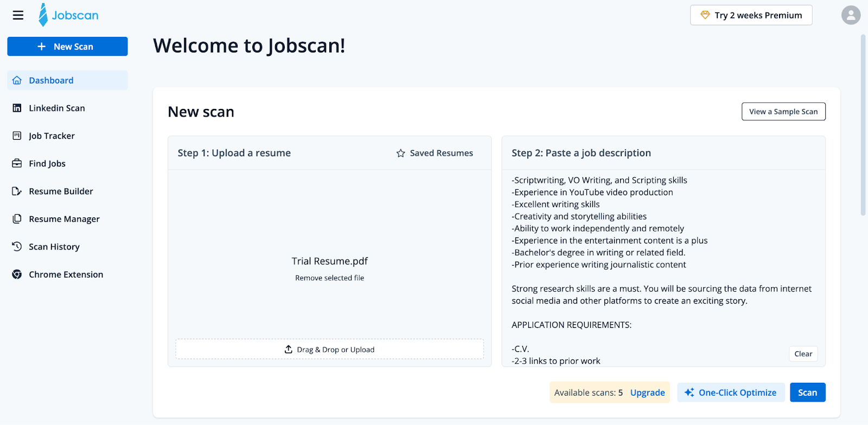
Task: Open the hamburger menu icon
Action: click(x=18, y=15)
